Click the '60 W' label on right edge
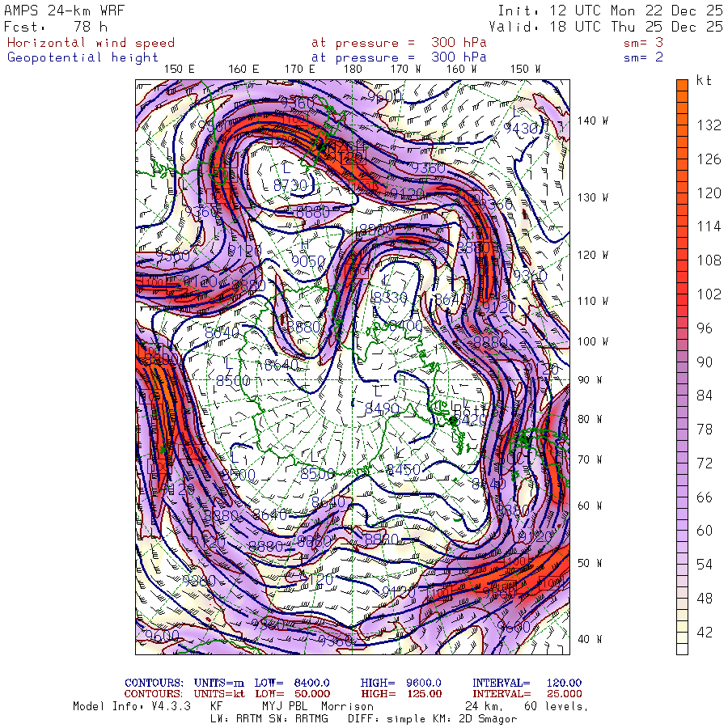This screenshot has height=728, width=728. 590,506
